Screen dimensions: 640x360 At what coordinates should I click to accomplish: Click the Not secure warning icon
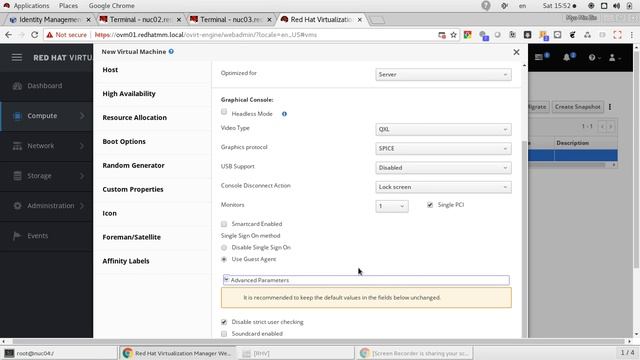click(50, 35)
